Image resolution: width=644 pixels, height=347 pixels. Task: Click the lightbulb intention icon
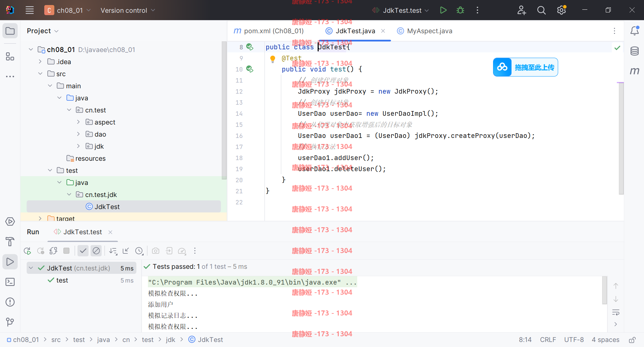point(273,59)
